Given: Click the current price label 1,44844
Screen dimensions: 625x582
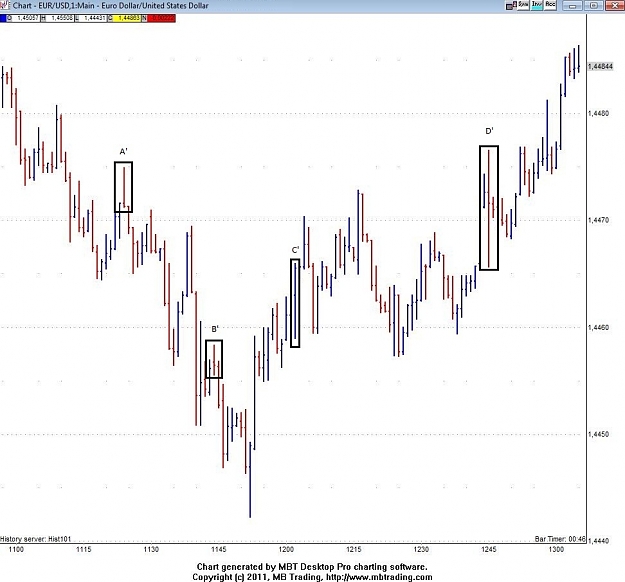Looking at the screenshot, I should point(600,66).
